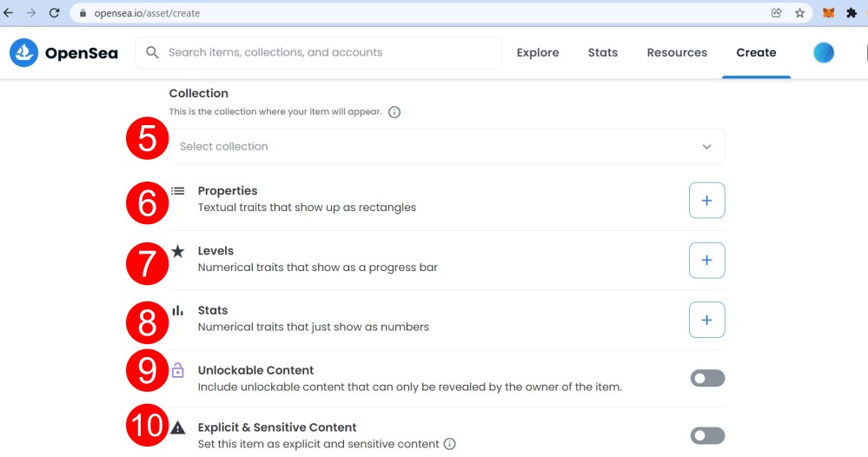
Task: Open the blue profile avatar
Action: click(824, 52)
